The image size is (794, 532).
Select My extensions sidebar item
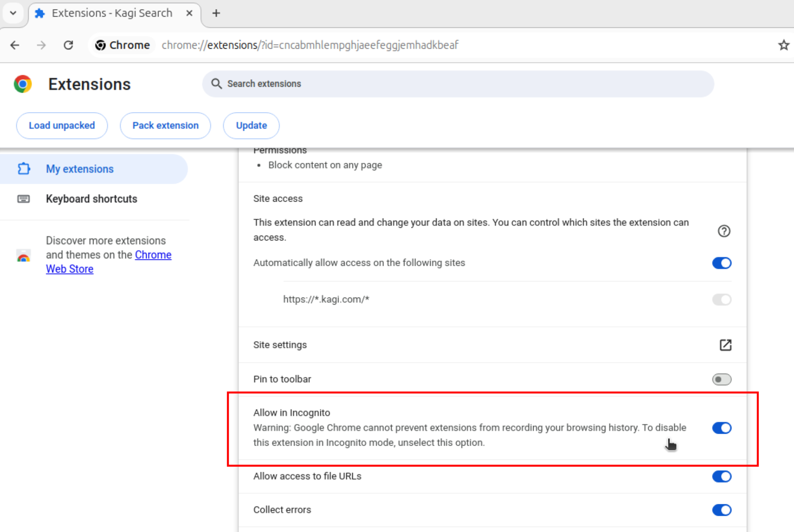pyautogui.click(x=79, y=169)
